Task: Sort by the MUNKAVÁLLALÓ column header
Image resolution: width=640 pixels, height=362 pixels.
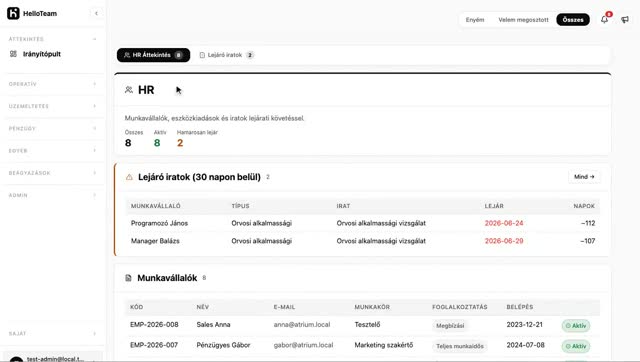Action: click(x=156, y=206)
